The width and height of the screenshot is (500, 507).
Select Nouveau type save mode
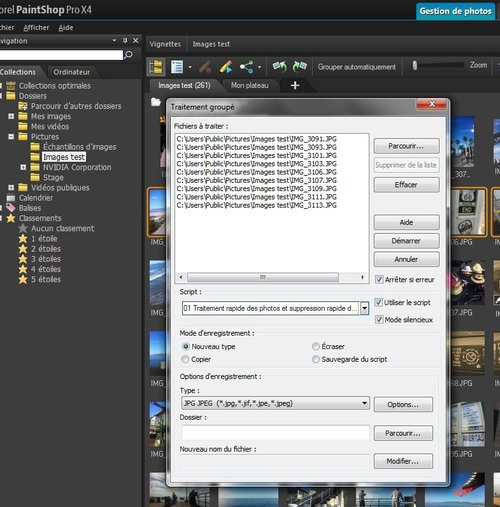[x=186, y=347]
